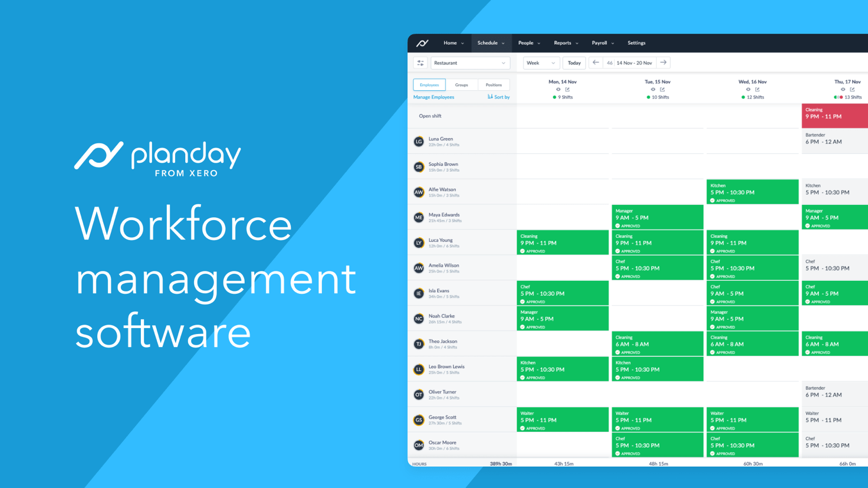The height and width of the screenshot is (488, 868).
Task: Open the schedule filter settings icon
Action: click(x=420, y=63)
